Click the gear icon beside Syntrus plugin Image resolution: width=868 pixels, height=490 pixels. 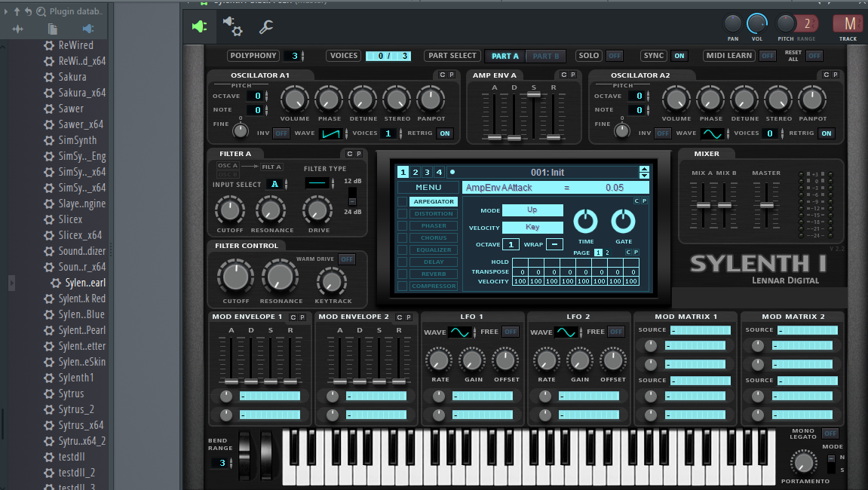point(49,394)
